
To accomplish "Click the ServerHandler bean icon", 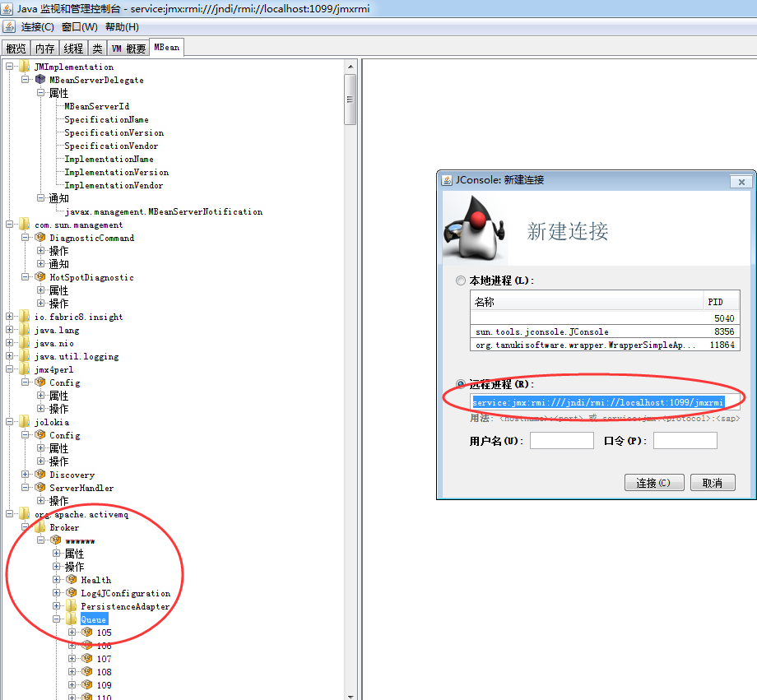I will coord(40,488).
